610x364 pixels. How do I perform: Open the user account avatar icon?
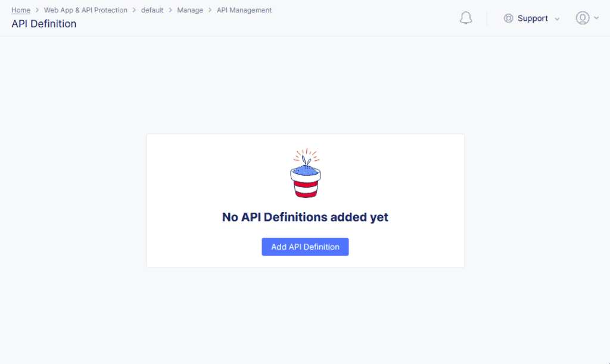tap(583, 18)
